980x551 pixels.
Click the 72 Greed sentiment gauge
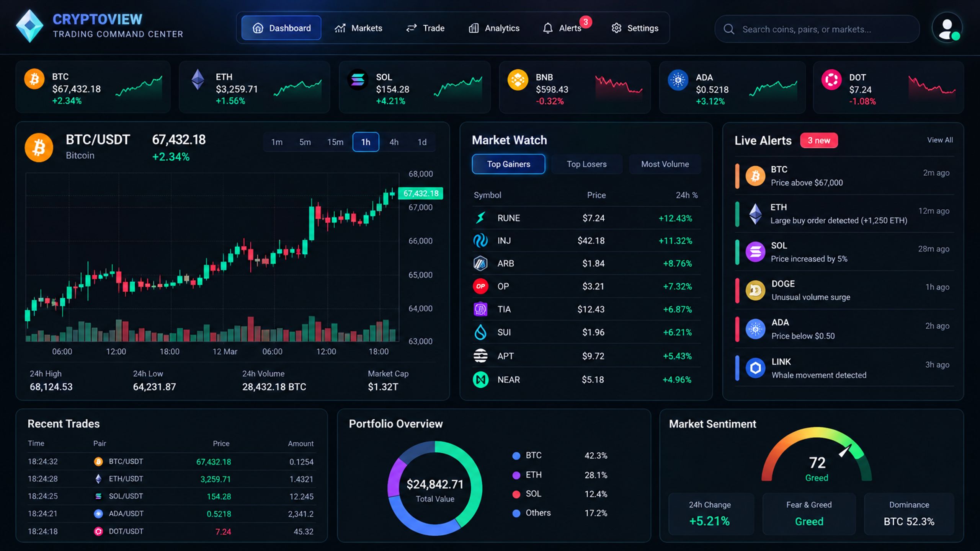[817, 455]
